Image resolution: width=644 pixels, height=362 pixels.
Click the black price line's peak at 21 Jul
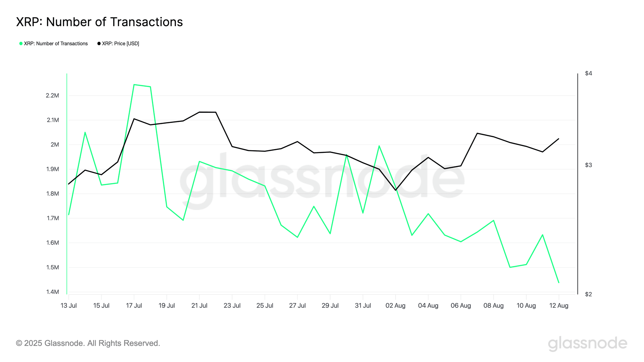199,112
